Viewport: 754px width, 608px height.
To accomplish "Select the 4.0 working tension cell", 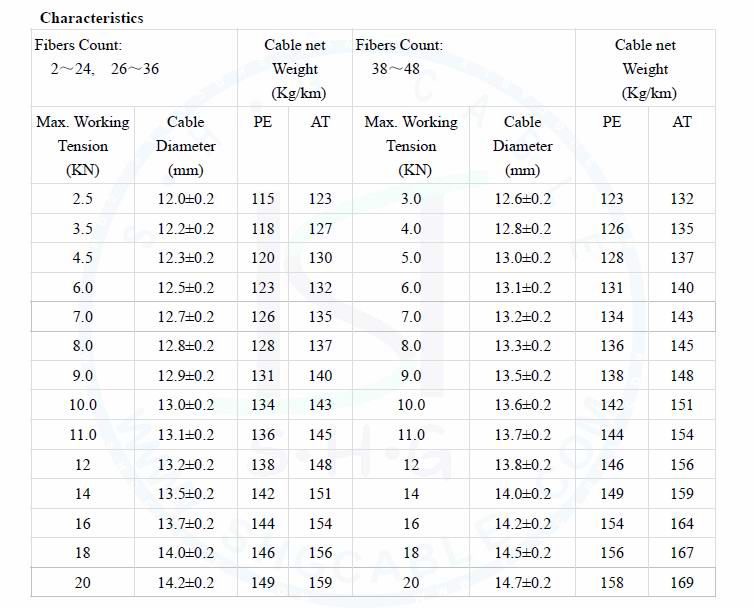I will coord(411,229).
